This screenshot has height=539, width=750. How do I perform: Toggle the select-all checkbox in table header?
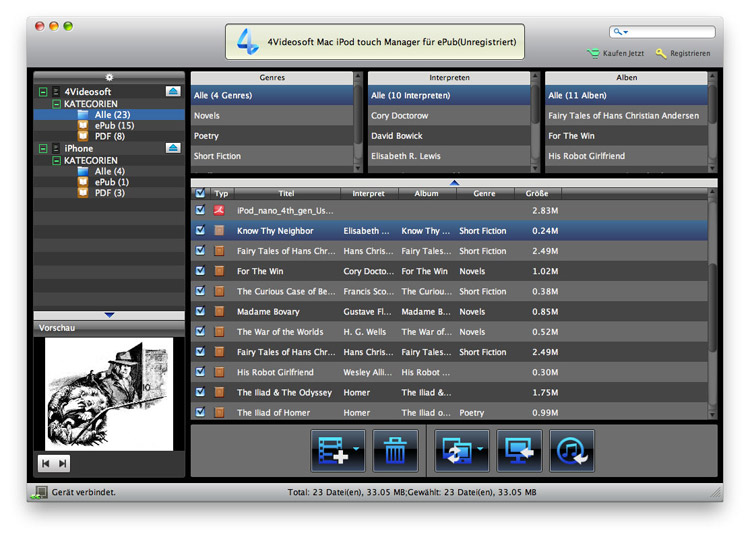coord(201,193)
